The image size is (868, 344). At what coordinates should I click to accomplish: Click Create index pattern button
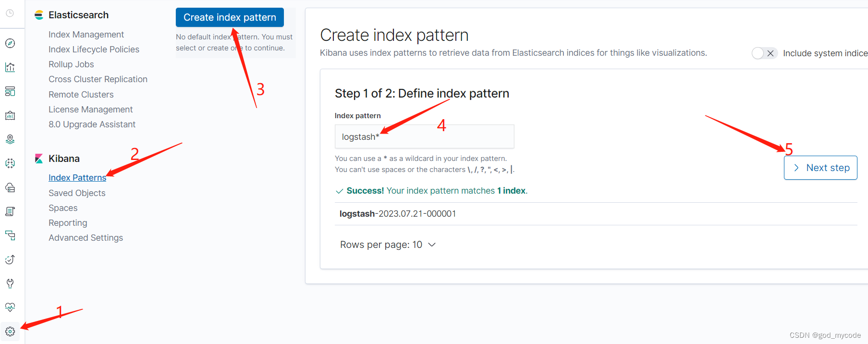pos(230,17)
